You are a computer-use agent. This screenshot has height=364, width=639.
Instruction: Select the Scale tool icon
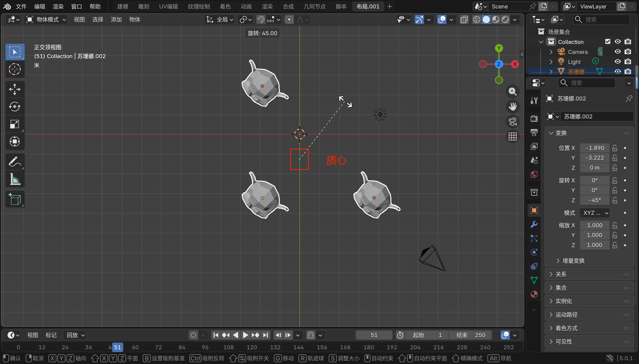[14, 124]
